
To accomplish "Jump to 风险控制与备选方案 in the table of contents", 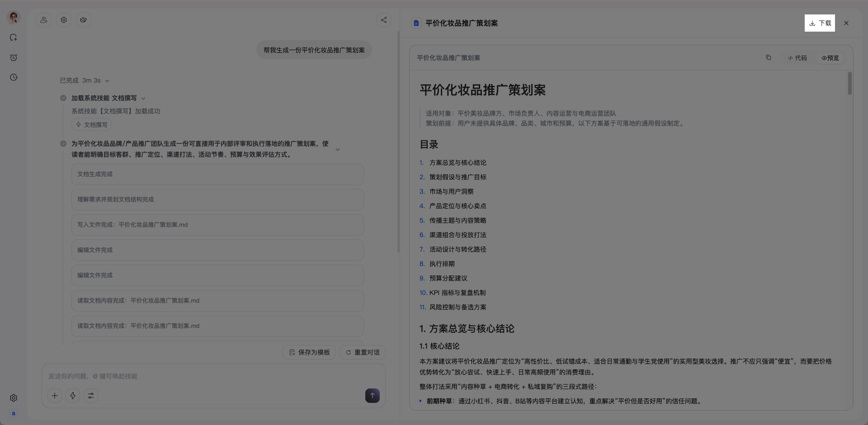I will click(x=458, y=307).
